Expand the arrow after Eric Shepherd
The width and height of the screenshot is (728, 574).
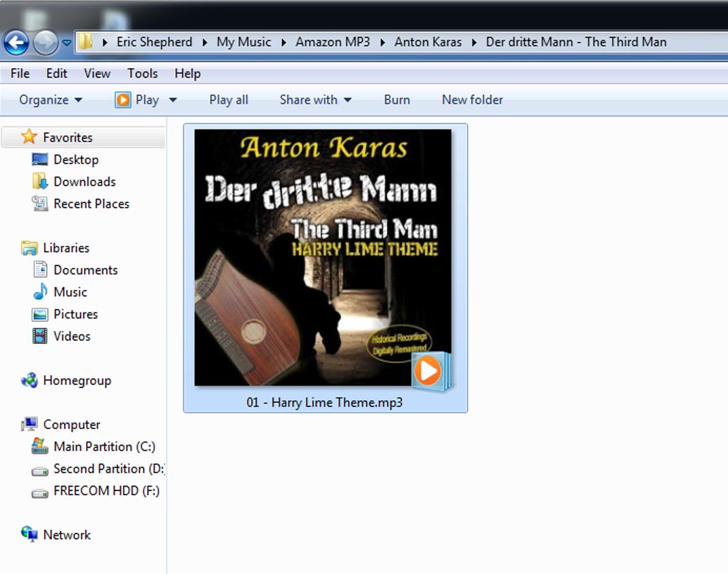205,42
